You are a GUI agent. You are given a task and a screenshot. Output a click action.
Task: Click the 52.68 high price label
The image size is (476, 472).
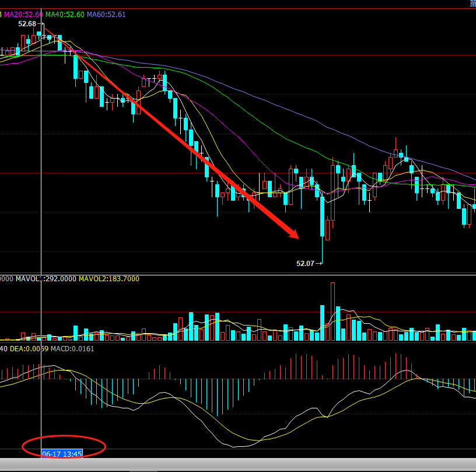click(27, 24)
